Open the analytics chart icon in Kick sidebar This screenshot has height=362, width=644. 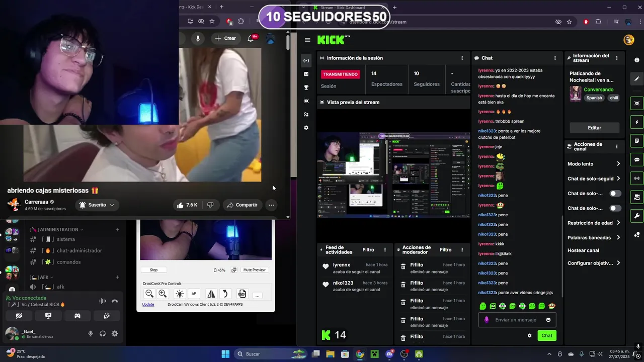tap(306, 74)
